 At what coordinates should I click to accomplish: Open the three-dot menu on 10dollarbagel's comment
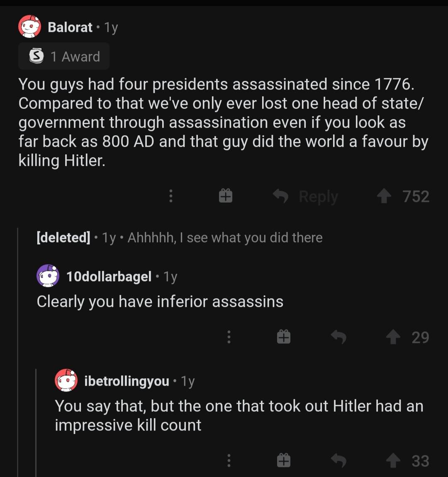pyautogui.click(x=229, y=337)
